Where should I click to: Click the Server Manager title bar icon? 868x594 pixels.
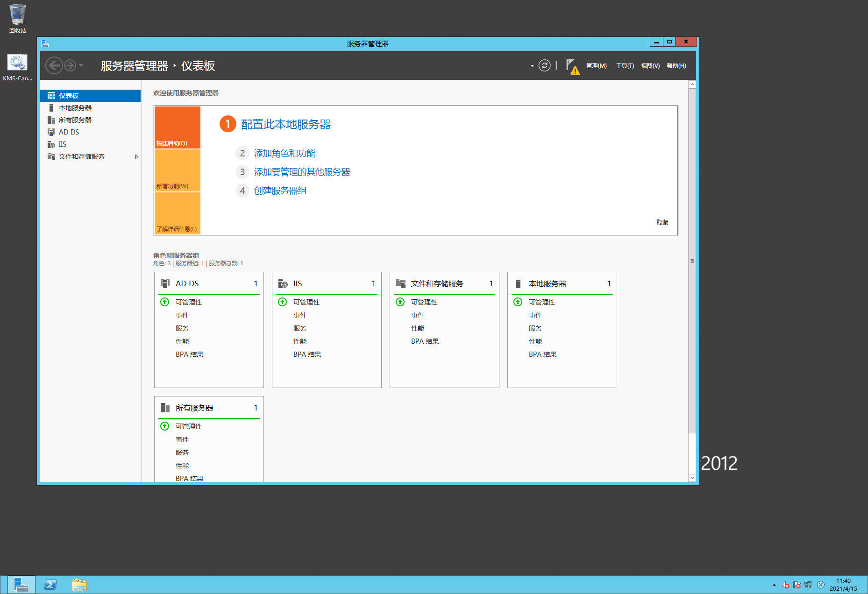tap(45, 43)
